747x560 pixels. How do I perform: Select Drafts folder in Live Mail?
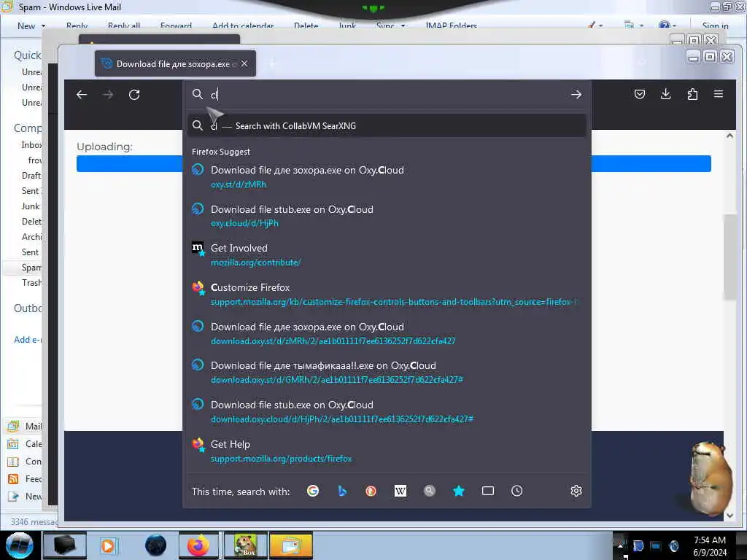[31, 175]
